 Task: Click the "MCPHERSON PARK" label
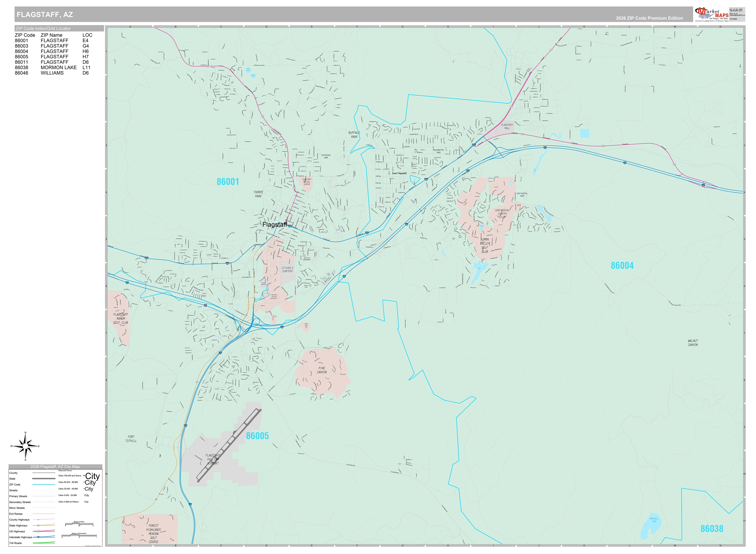coord(326,157)
